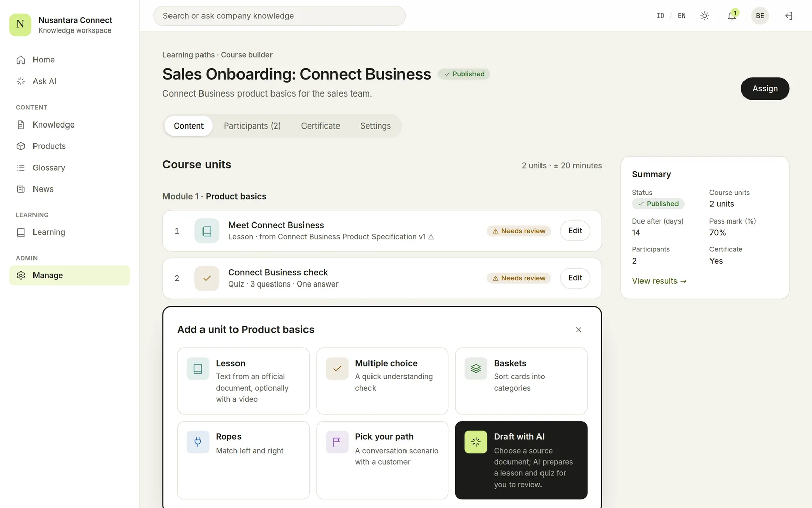Open Learning in sidebar
The width and height of the screenshot is (812, 508).
tap(70, 232)
